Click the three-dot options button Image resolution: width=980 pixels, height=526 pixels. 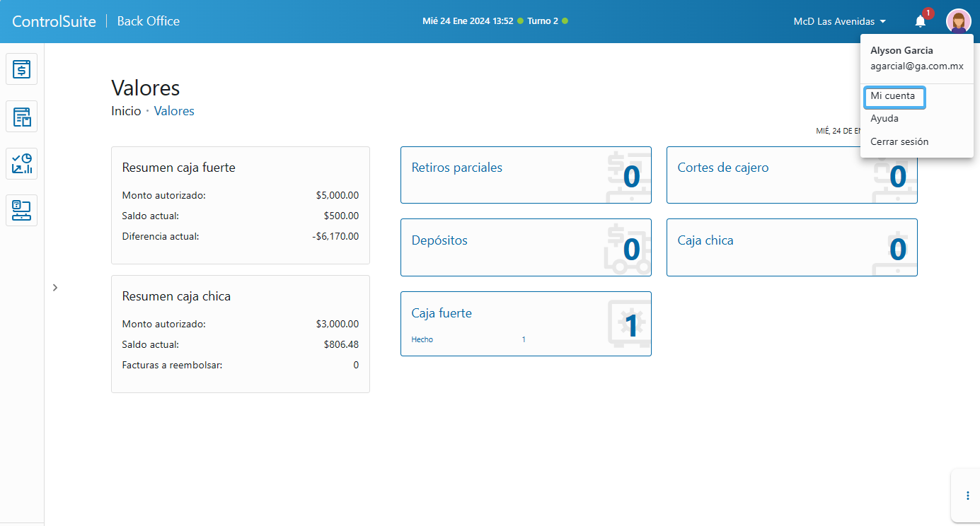tap(967, 496)
